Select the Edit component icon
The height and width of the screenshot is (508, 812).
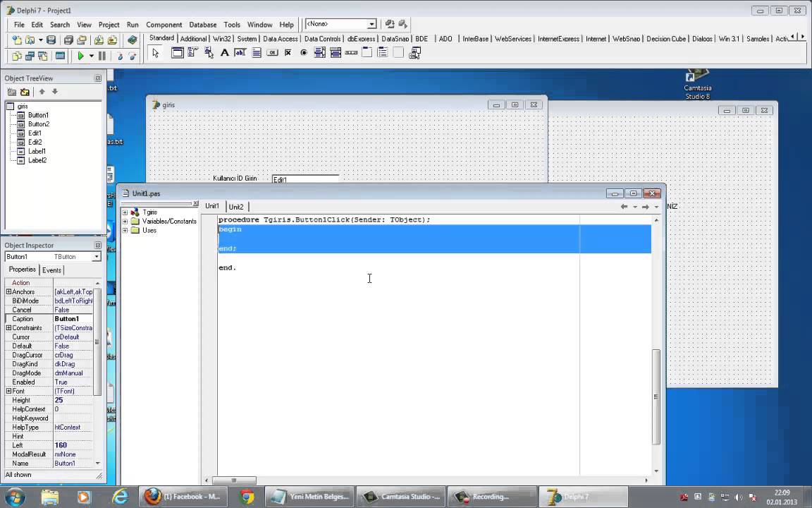pos(240,52)
